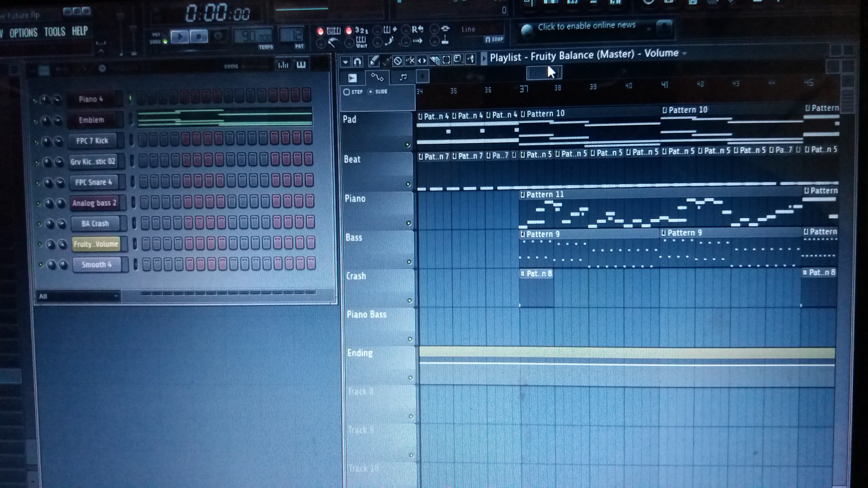This screenshot has height=488, width=868.
Task: Mute the Crash playlist track
Action: [x=410, y=300]
